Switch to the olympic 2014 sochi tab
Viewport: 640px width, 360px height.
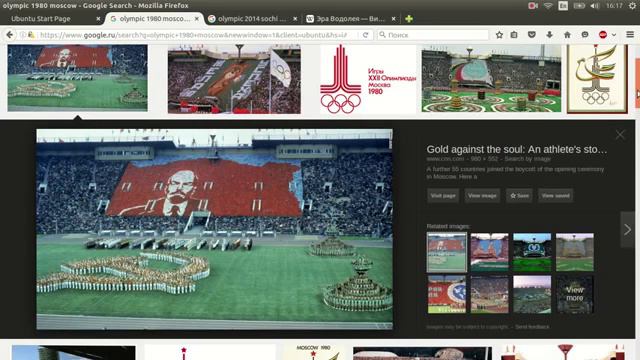pos(252,19)
